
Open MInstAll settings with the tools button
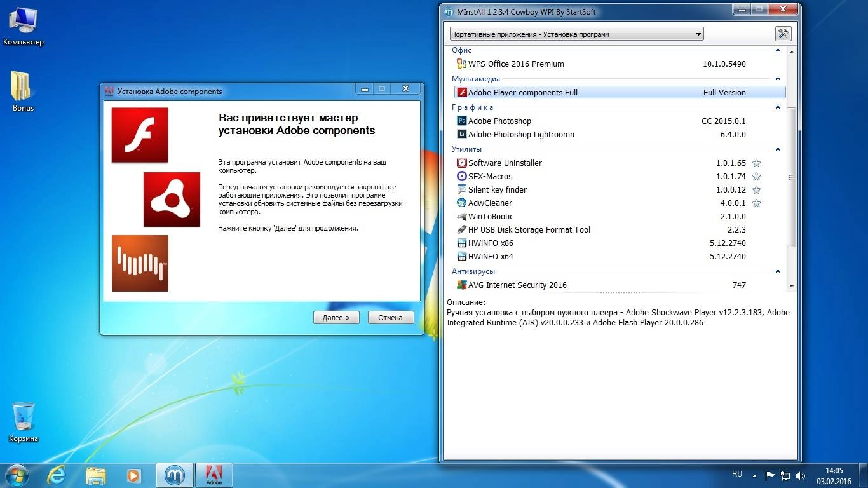coord(783,34)
